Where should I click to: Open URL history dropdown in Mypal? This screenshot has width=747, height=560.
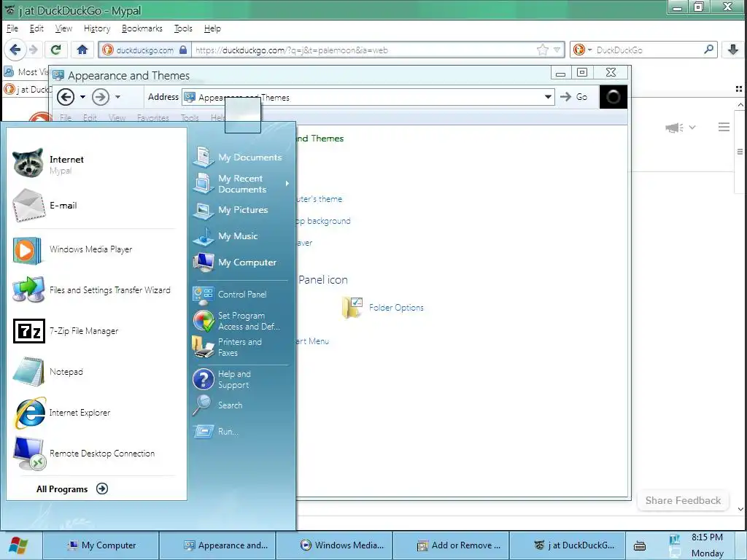click(x=557, y=50)
